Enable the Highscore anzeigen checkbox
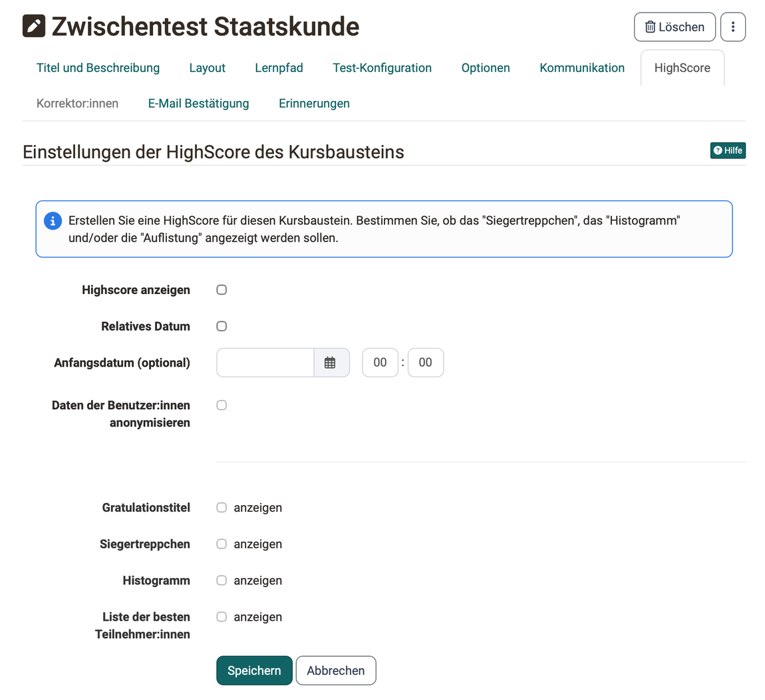 point(222,290)
